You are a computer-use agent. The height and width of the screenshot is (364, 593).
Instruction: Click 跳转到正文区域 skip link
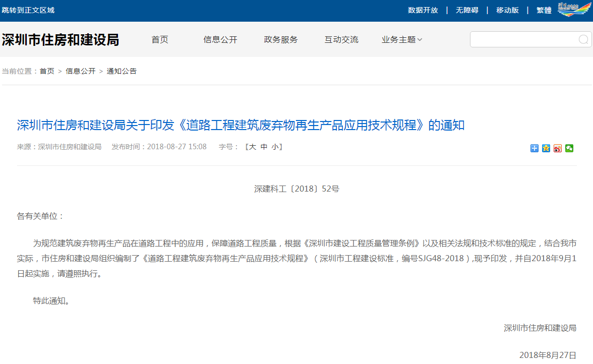28,10
